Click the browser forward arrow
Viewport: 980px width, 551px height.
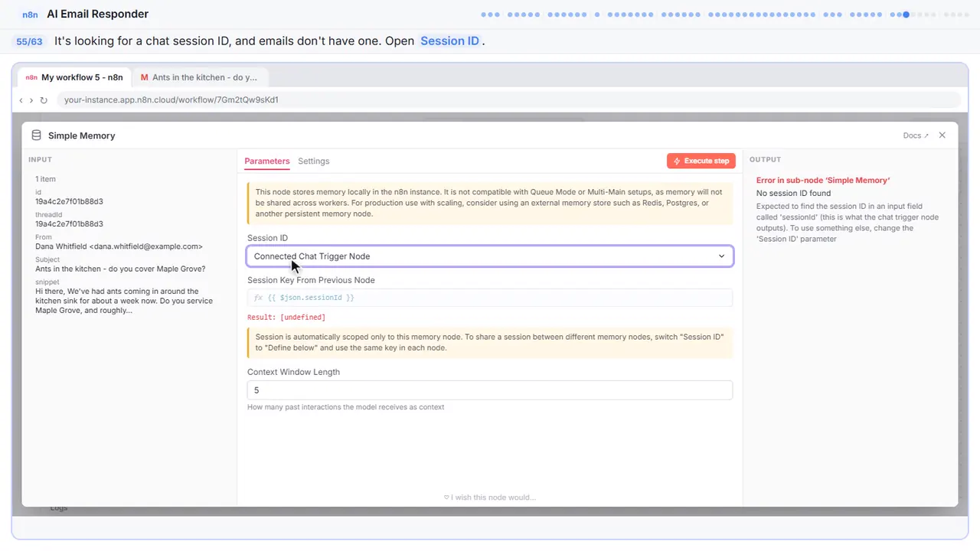point(31,100)
